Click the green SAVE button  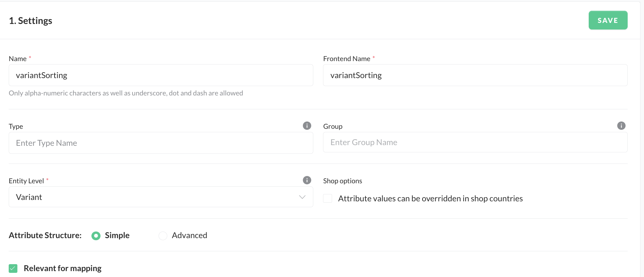coord(607,20)
